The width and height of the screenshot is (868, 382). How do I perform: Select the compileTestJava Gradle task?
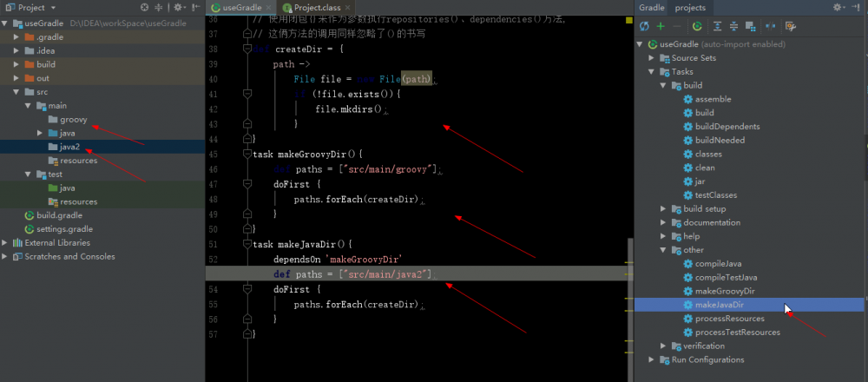click(x=726, y=277)
